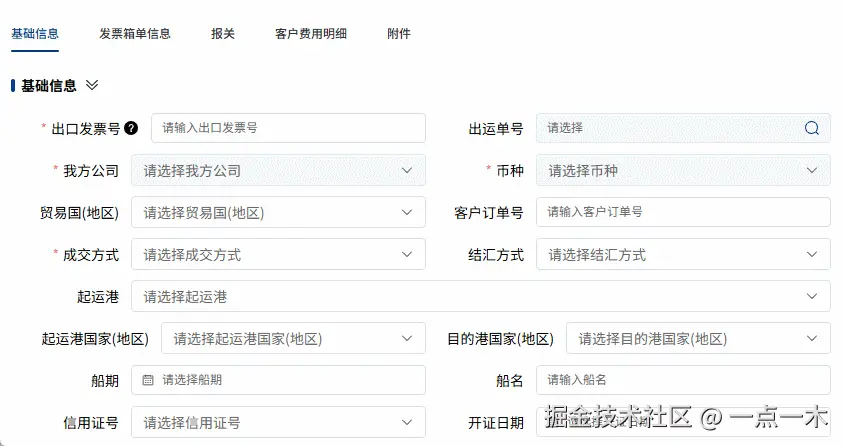Select 成交方式 dropdown
The image size is (844, 446).
[278, 255]
